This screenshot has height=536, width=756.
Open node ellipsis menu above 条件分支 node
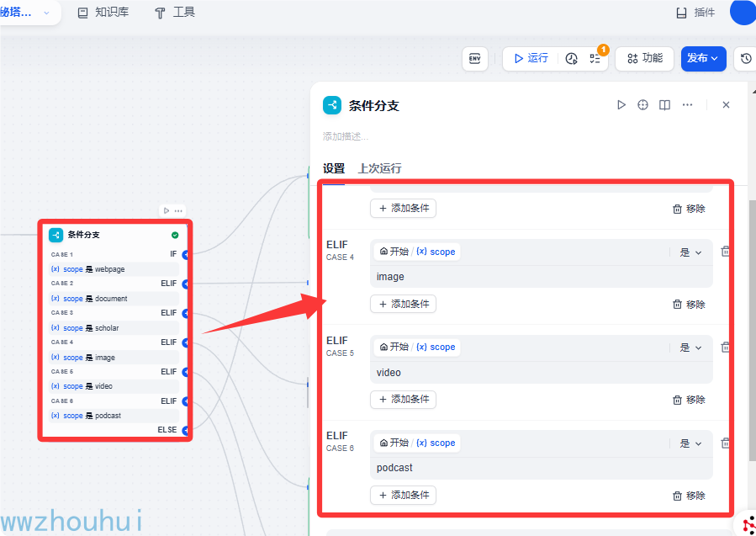coord(179,211)
